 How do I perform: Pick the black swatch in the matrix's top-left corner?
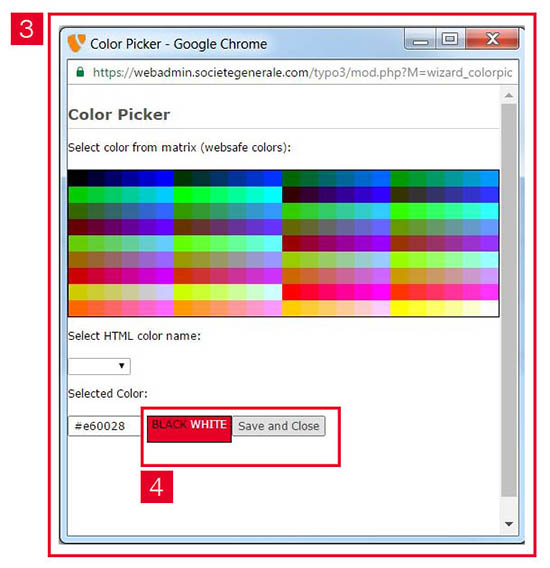coord(78,178)
